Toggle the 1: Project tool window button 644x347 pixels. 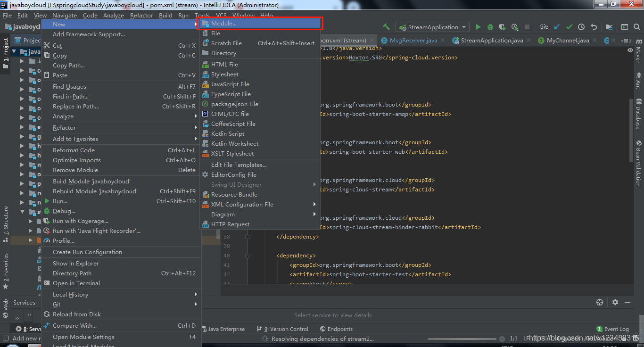pos(6,53)
